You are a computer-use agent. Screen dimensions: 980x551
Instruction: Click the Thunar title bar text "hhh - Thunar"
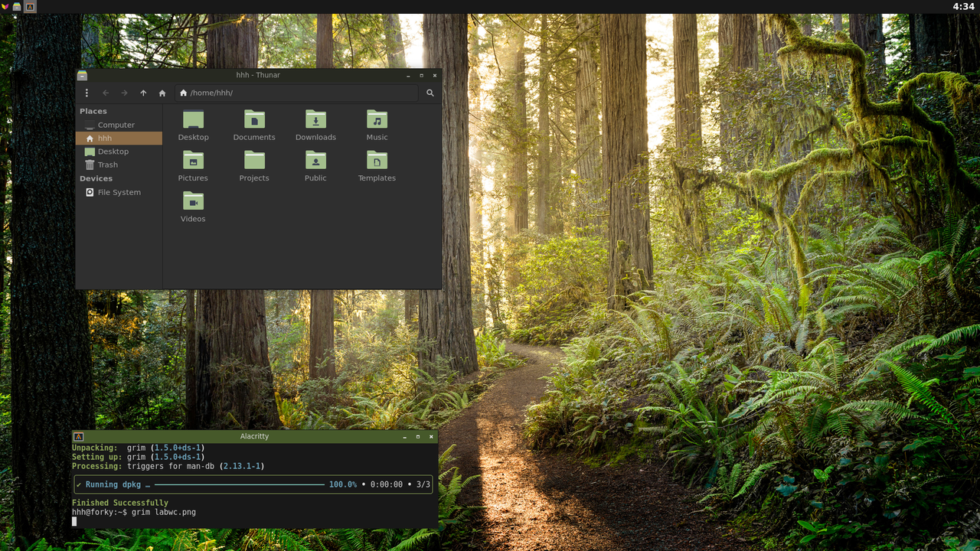coord(258,75)
